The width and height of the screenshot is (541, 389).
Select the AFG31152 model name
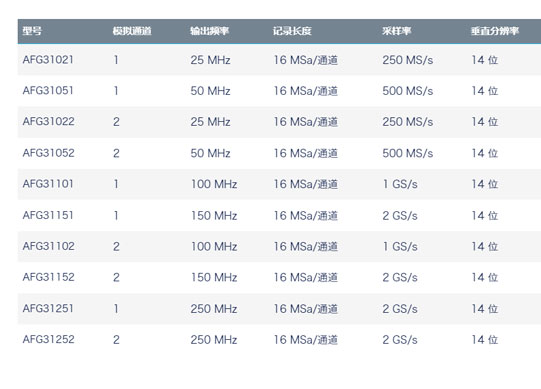coord(48,277)
